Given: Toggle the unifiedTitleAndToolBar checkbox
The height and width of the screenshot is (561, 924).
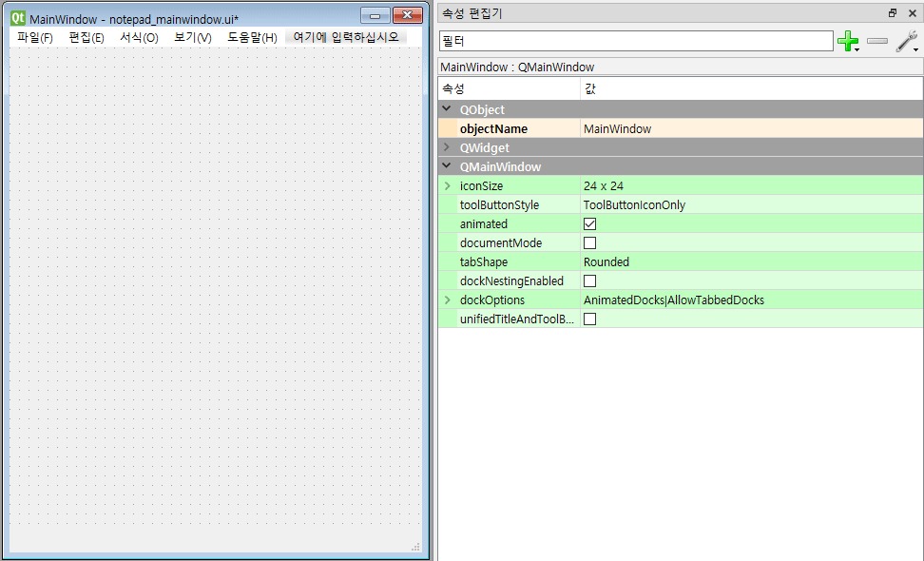Looking at the screenshot, I should 589,319.
